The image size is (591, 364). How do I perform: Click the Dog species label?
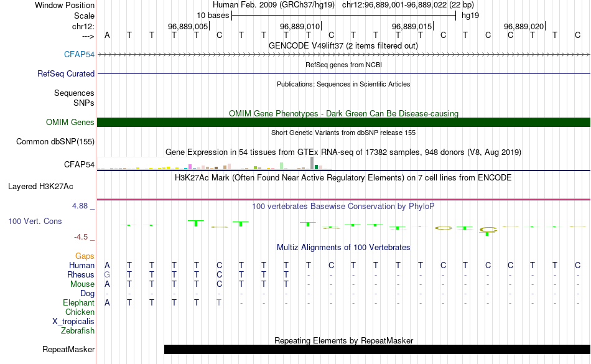coord(87,294)
